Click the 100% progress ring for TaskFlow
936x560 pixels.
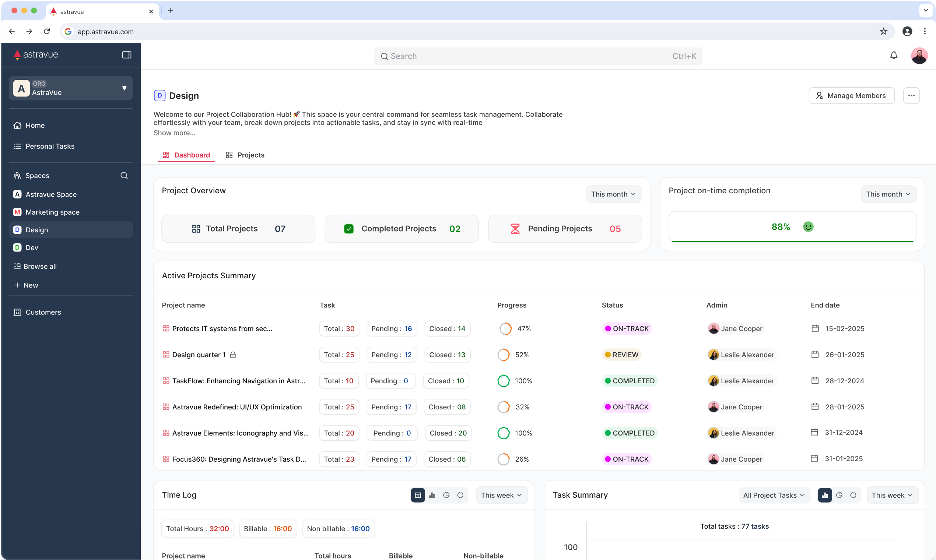[x=504, y=381]
